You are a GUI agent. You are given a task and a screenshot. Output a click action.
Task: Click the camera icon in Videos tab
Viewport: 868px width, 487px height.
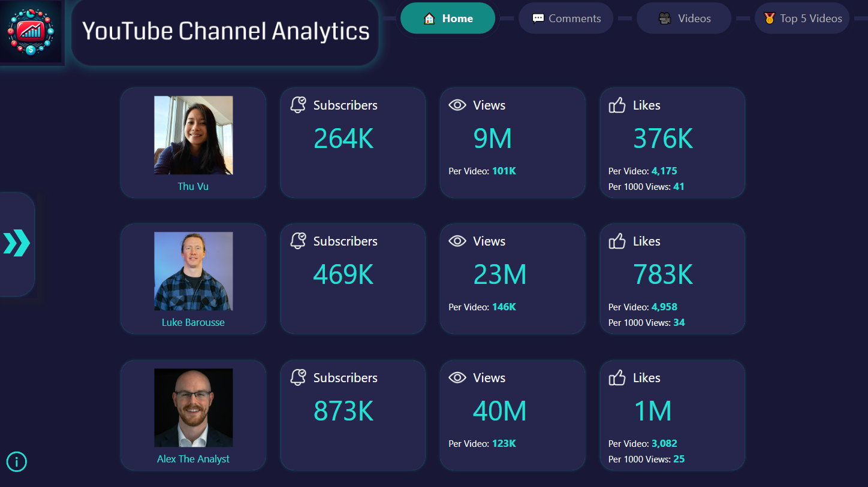[x=665, y=19]
